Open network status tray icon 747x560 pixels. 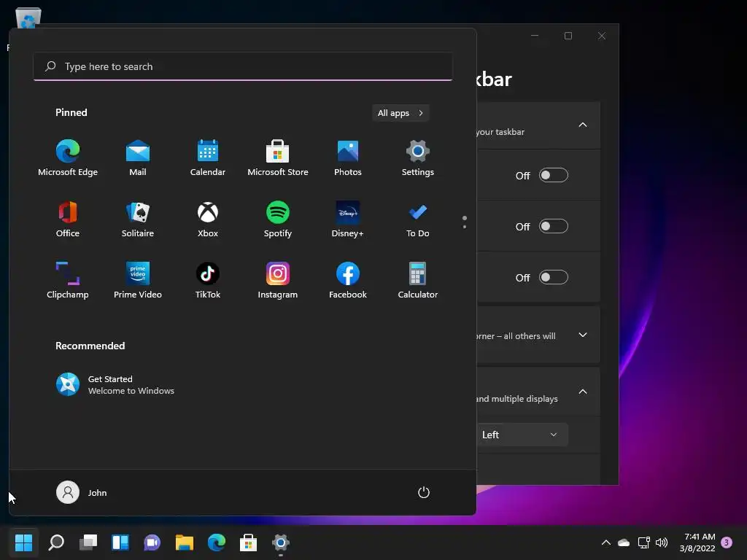(x=643, y=542)
